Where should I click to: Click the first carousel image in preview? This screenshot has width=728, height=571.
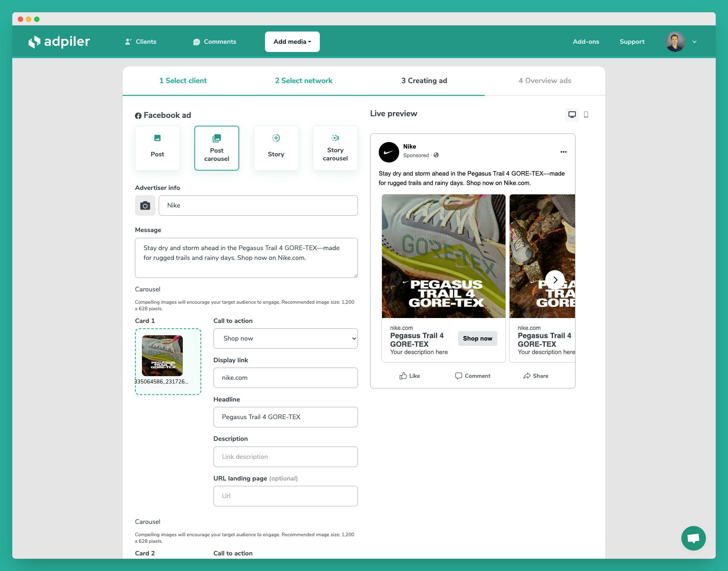(444, 256)
